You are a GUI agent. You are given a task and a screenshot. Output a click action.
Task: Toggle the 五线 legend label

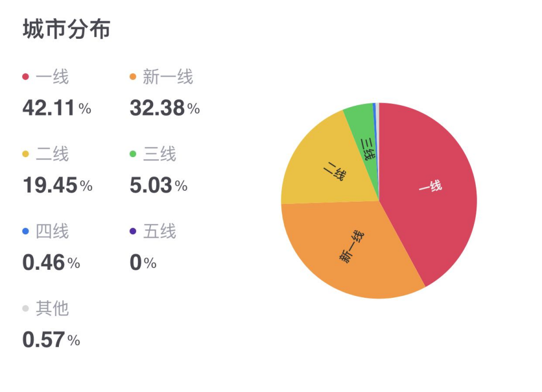pos(160,231)
